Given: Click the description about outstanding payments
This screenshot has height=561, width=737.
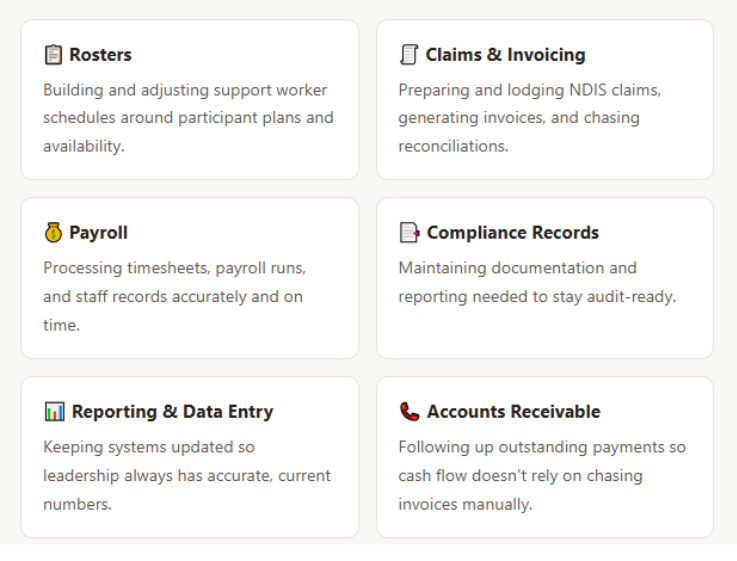Looking at the screenshot, I should tap(542, 475).
